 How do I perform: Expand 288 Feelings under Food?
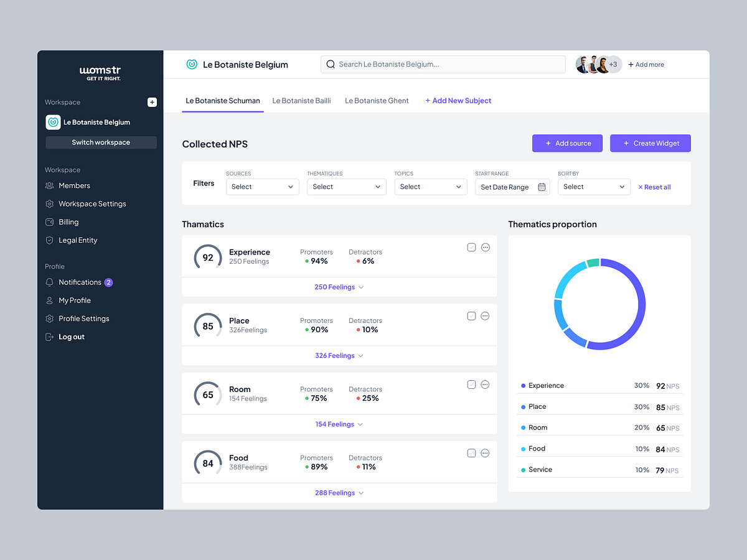[x=339, y=493]
